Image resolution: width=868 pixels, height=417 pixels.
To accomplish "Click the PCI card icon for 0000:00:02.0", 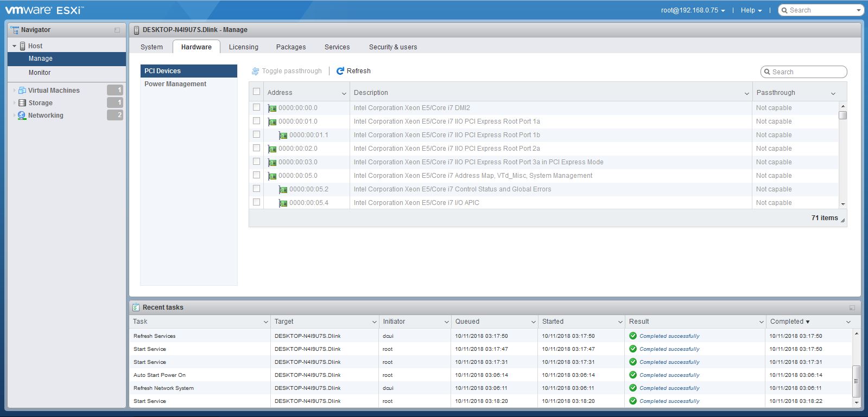I will [273, 149].
